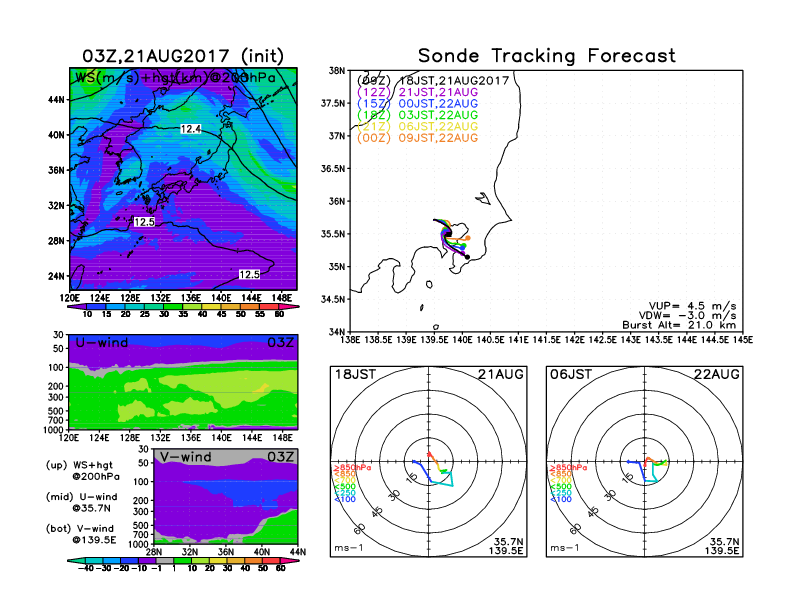Click the orange landing point marker on map
Viewport: 792px width, 612px height.
coord(468,238)
